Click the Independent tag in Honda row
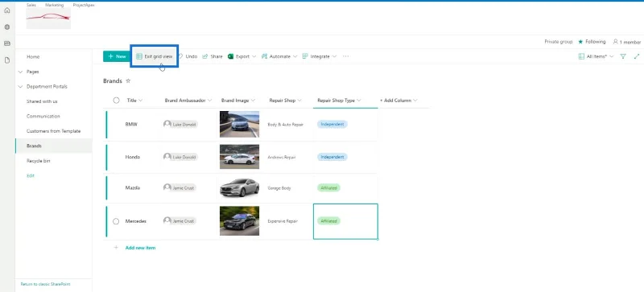The height and width of the screenshot is (292, 644). pyautogui.click(x=332, y=157)
